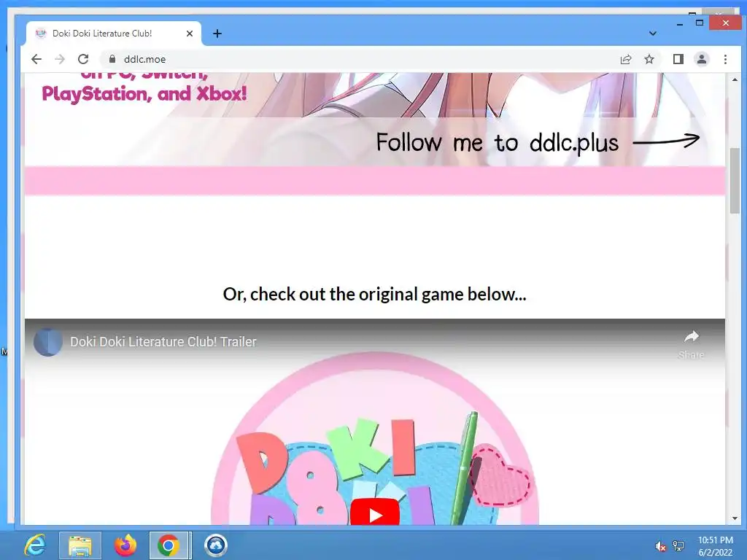Open the YouTube channel avatar
The height and width of the screenshot is (560, 747).
47,342
